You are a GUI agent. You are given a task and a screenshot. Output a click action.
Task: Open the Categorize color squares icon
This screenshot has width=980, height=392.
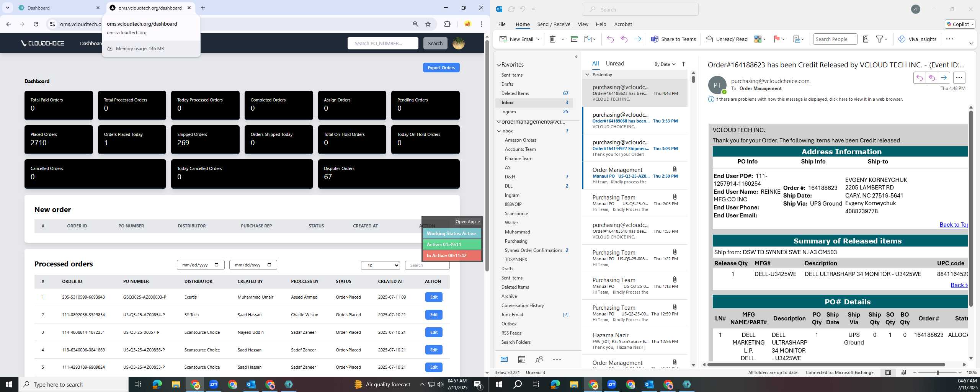[758, 39]
